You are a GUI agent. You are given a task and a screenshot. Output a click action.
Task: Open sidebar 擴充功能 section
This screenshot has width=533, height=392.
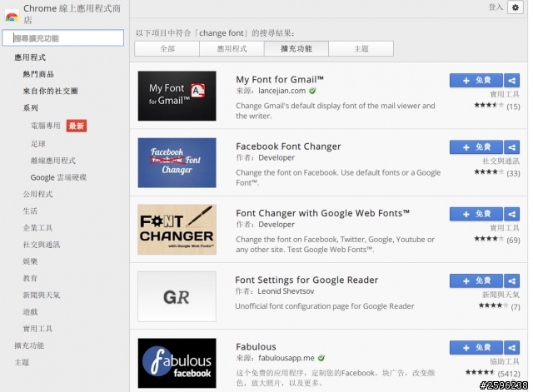click(29, 345)
